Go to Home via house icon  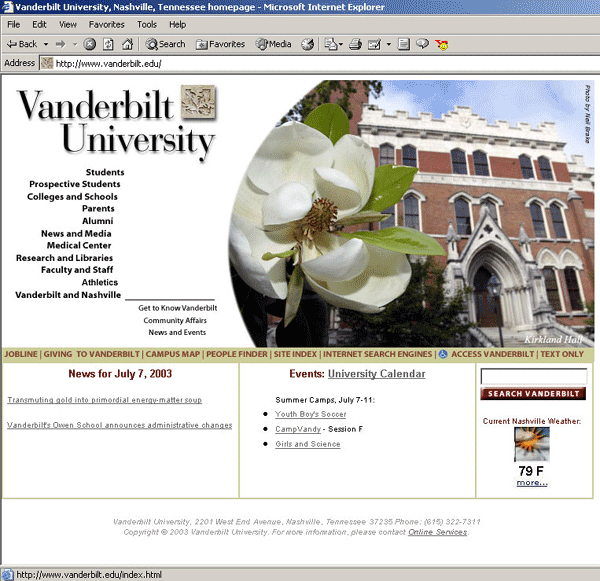coord(127,44)
